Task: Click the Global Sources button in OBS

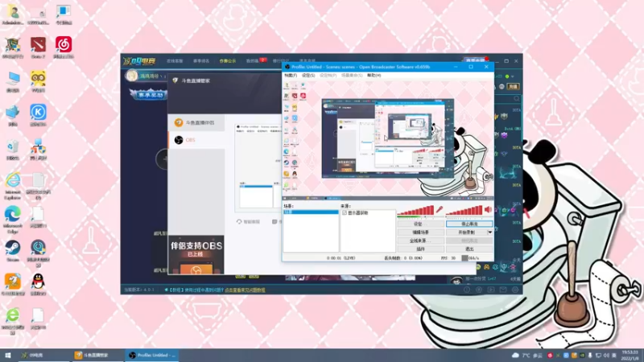Action: pos(420,241)
